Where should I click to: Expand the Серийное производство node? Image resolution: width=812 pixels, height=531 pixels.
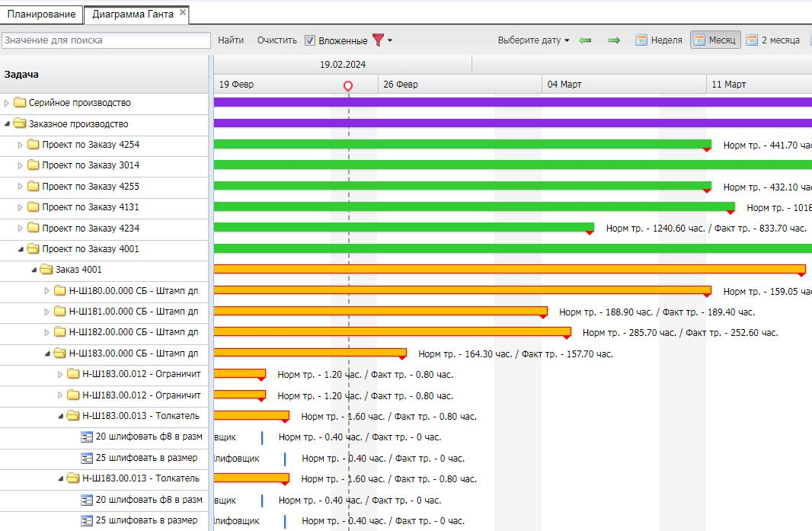(6, 103)
